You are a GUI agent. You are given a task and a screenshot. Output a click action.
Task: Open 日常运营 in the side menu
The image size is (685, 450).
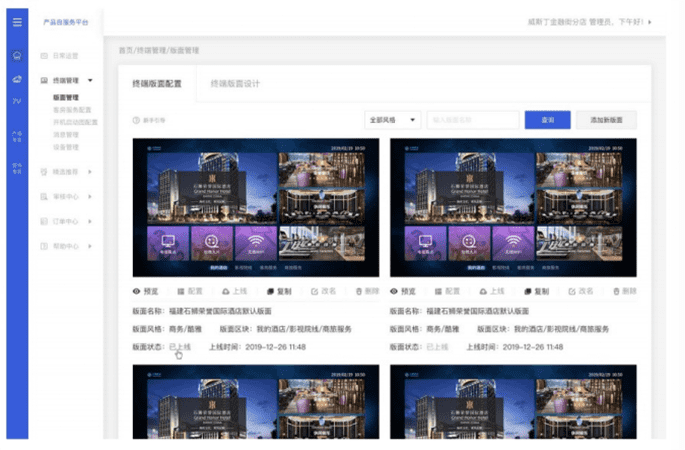pyautogui.click(x=66, y=56)
